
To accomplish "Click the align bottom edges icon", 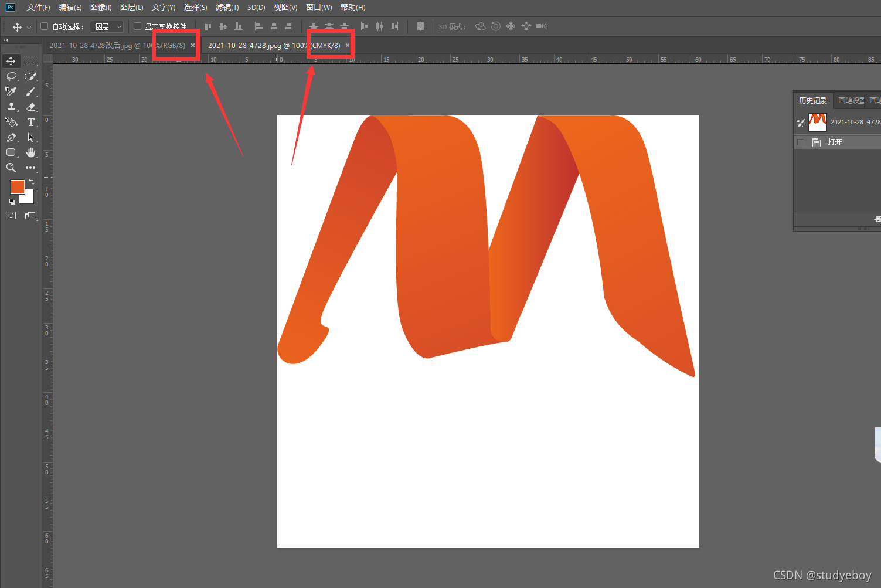I will pyautogui.click(x=238, y=26).
